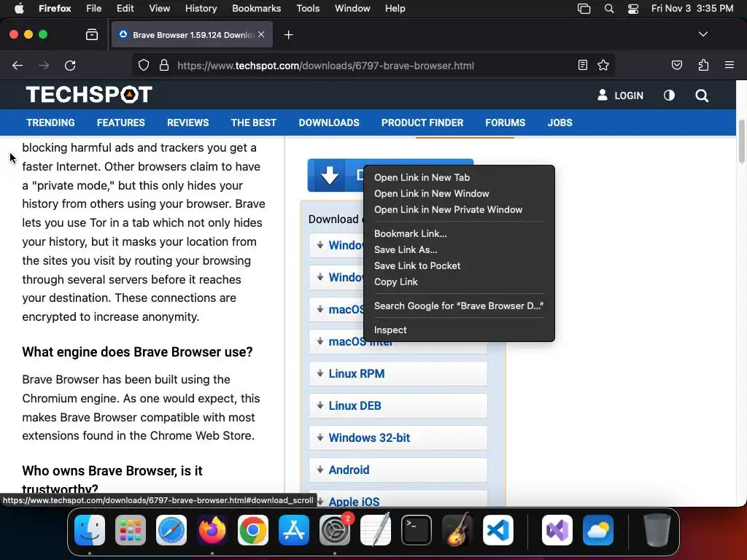Toggle Reader View icon in address bar

(583, 65)
